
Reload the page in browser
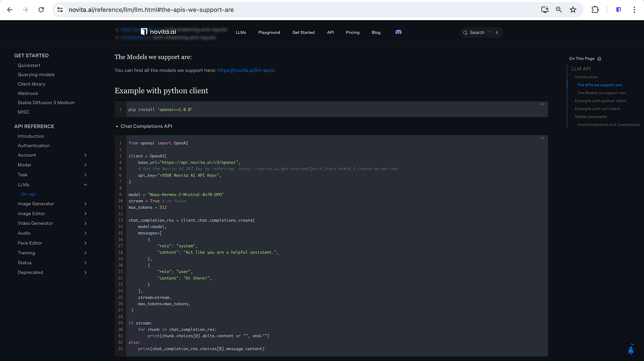tap(41, 10)
